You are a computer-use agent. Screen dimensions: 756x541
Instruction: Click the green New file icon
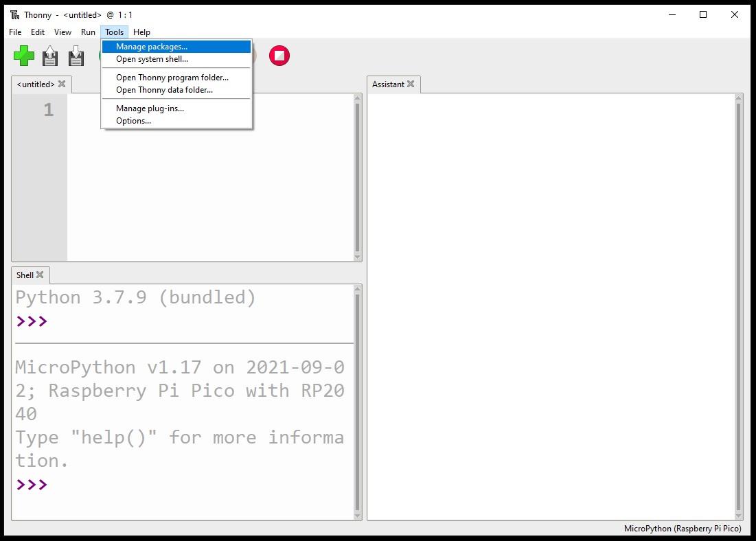[24, 56]
